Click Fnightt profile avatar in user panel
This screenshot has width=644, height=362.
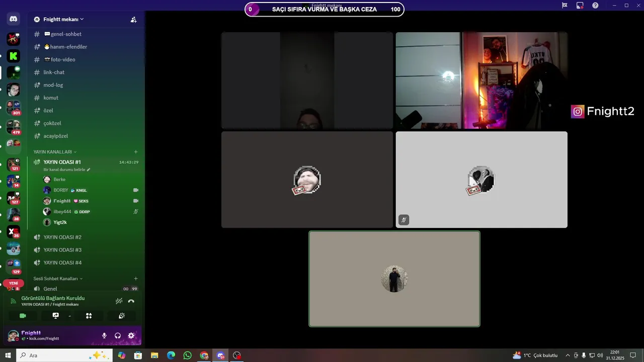[13, 335]
